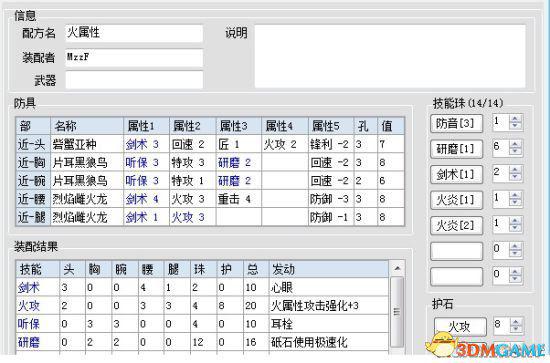
Task: Click the 属性1 column header
Action: pyautogui.click(x=146, y=126)
